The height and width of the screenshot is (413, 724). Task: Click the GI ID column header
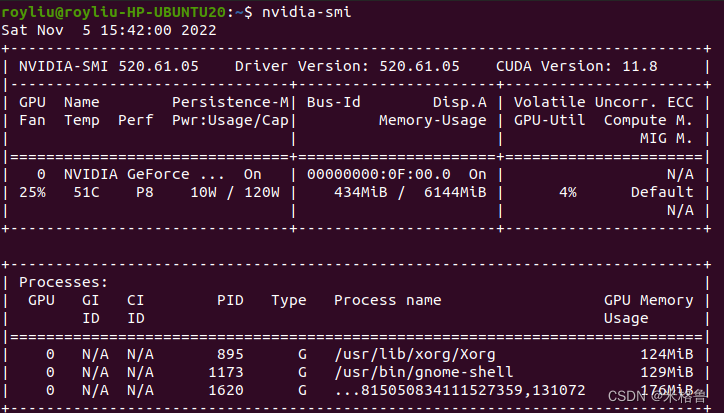pyautogui.click(x=90, y=309)
